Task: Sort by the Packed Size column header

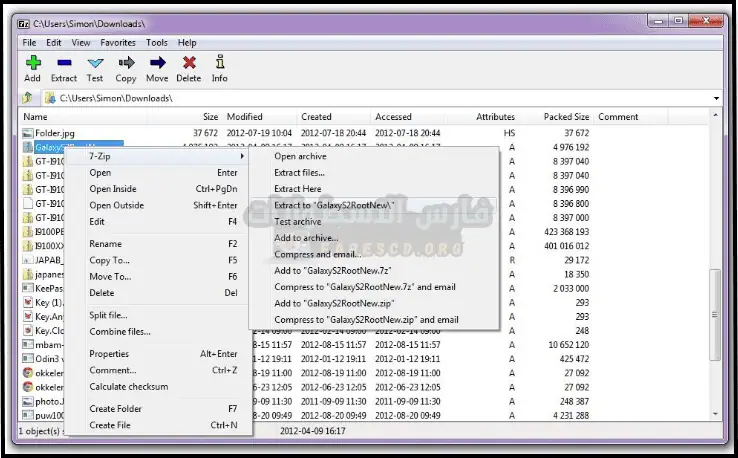Action: (x=567, y=117)
